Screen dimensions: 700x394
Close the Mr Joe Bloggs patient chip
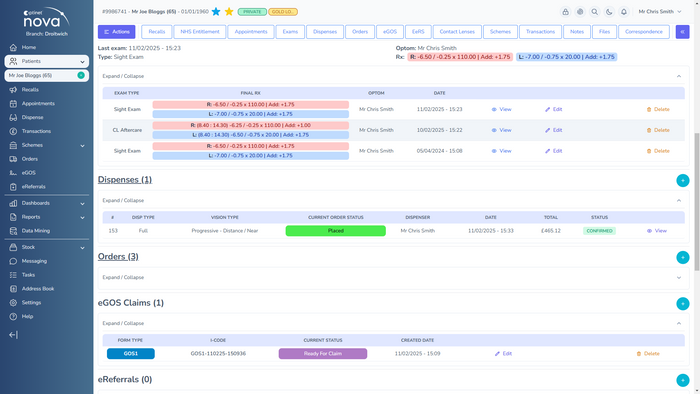point(81,75)
